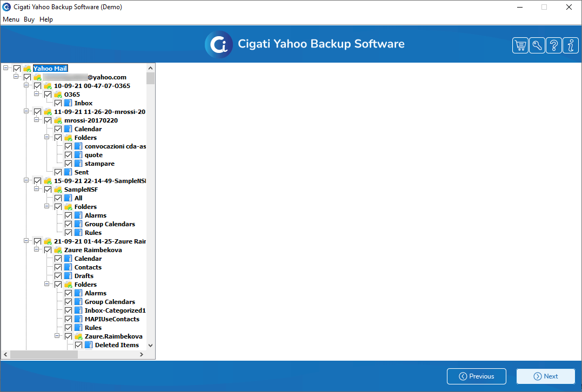
Task: Click folder icon next to SampleNSF
Action: [x=58, y=190]
